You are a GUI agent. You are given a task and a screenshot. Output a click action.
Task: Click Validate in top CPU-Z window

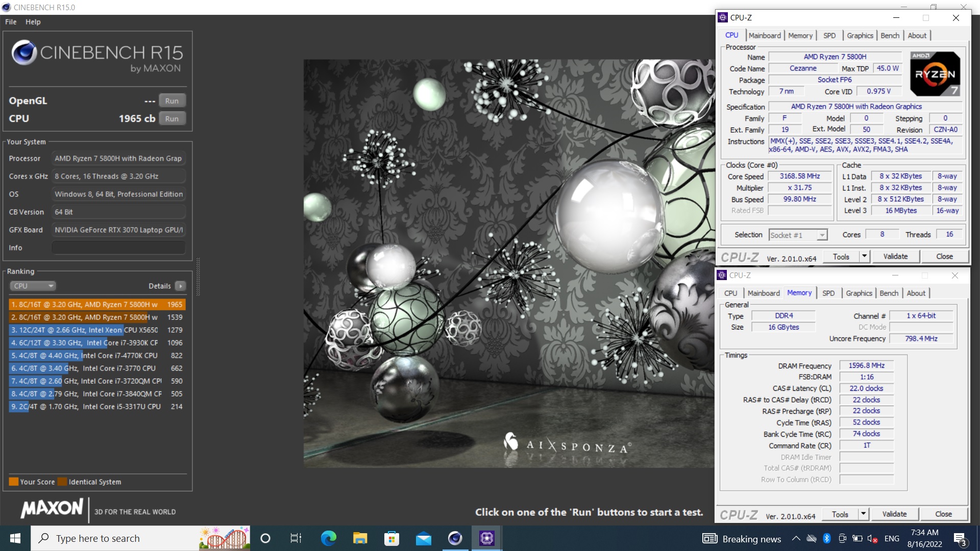(895, 257)
